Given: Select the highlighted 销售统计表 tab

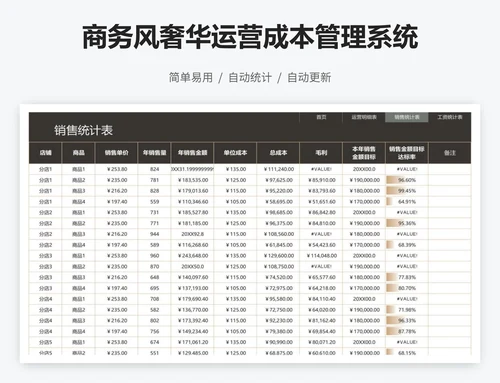Looking at the screenshot, I should tap(407, 117).
